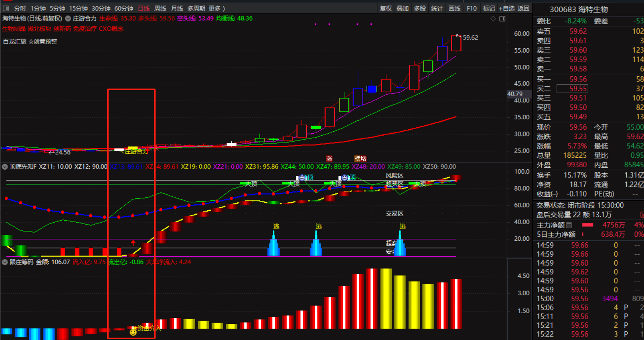The image size is (644, 340).
Task: Click the first 逃 escape signal marker
Action: [x=276, y=227]
